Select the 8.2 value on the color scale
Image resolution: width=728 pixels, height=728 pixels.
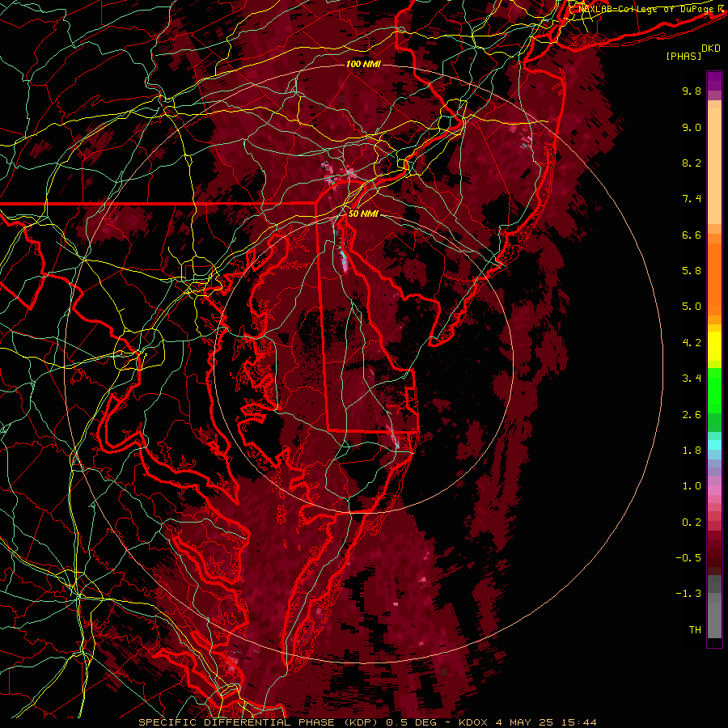pyautogui.click(x=692, y=163)
